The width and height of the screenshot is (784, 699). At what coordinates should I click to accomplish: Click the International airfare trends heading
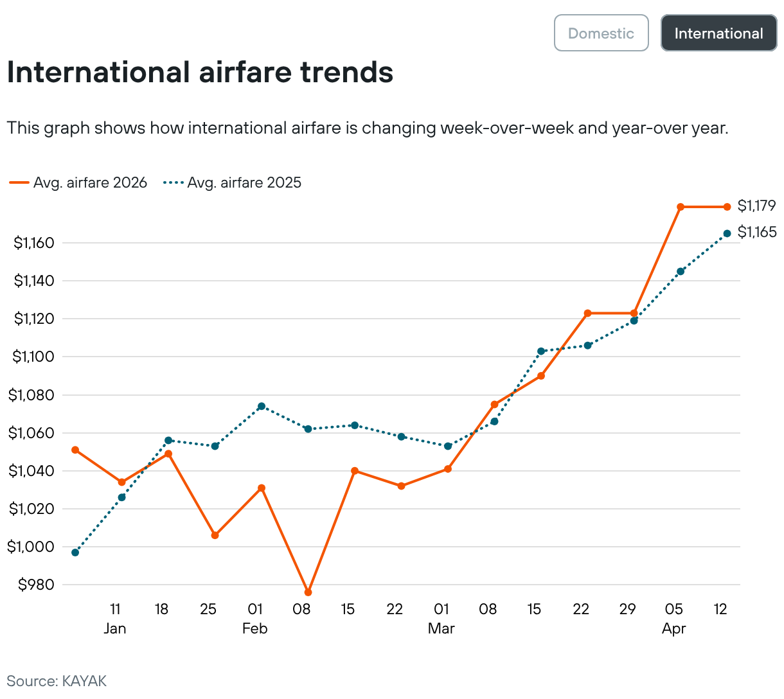[200, 72]
